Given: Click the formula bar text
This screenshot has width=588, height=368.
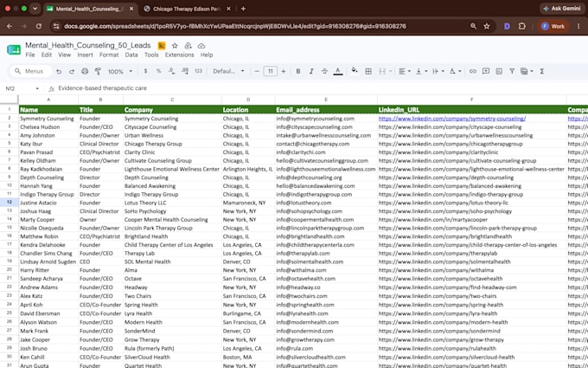Looking at the screenshot, I should coord(102,88).
